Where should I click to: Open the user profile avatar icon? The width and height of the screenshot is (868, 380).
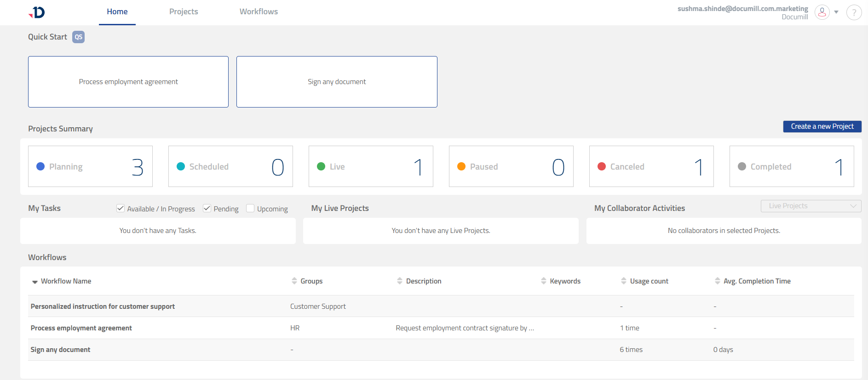[822, 12]
